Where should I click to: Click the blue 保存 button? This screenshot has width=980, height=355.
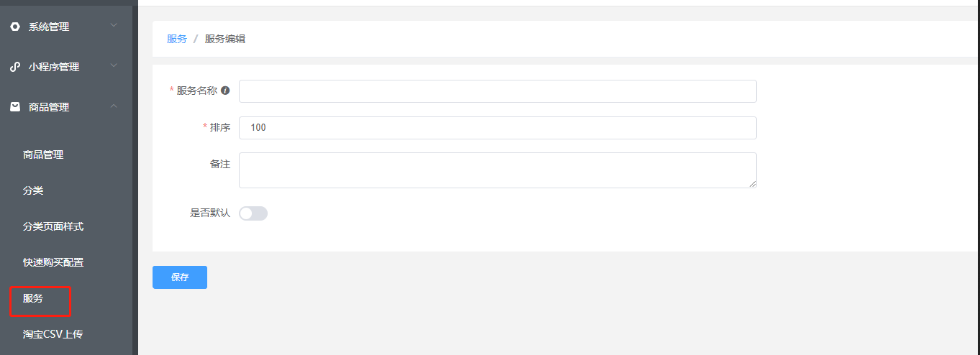[180, 277]
